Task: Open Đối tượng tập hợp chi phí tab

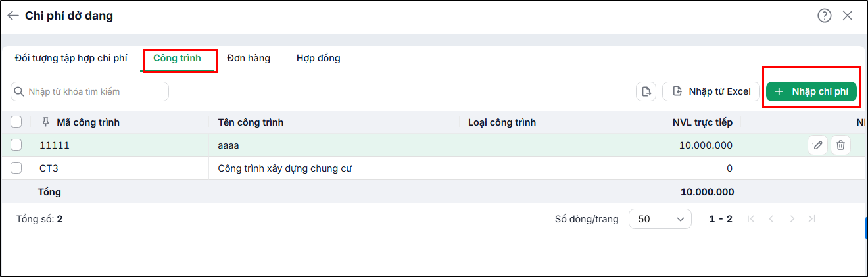Action: coord(71,58)
